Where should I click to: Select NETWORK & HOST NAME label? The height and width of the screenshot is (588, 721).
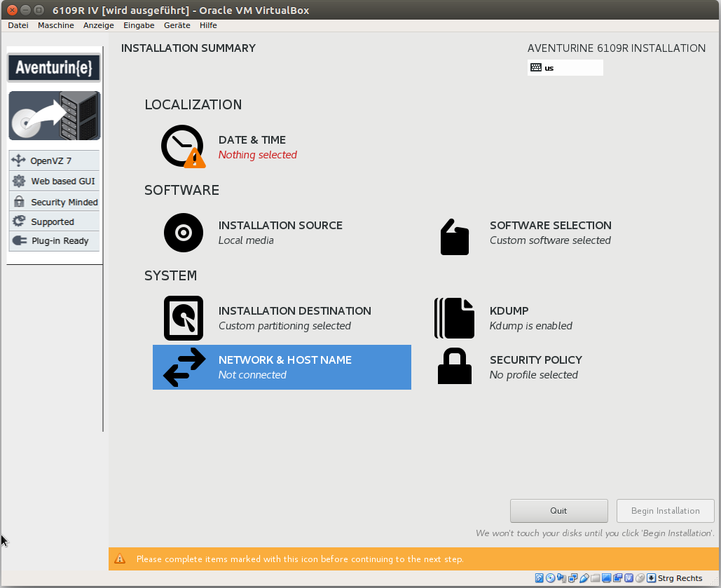[x=285, y=360]
